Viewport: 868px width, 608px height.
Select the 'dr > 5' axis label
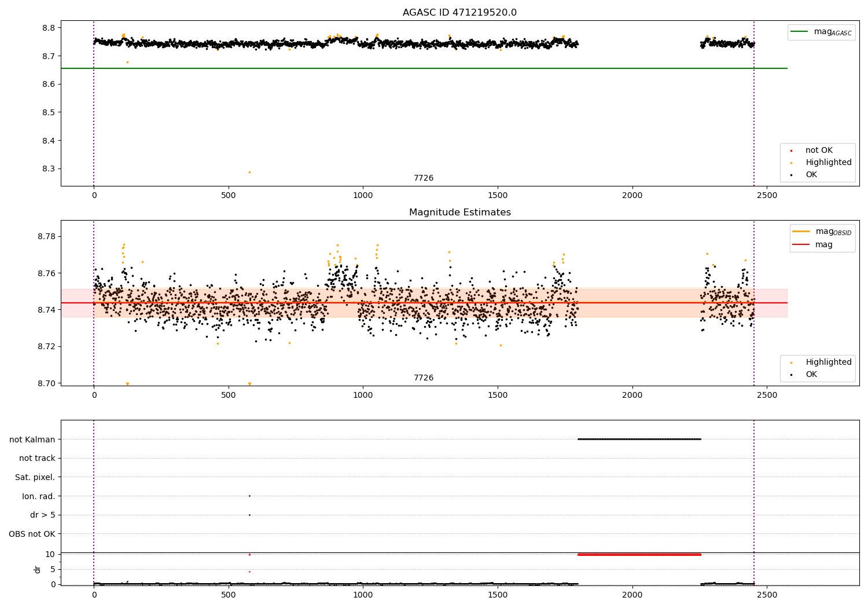click(x=43, y=515)
